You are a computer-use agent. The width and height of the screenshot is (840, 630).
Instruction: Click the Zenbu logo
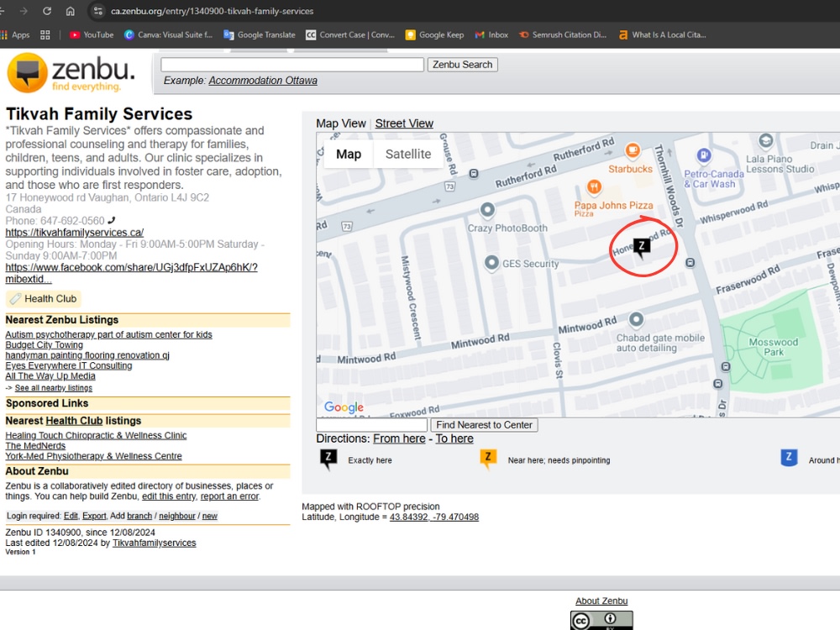point(71,72)
